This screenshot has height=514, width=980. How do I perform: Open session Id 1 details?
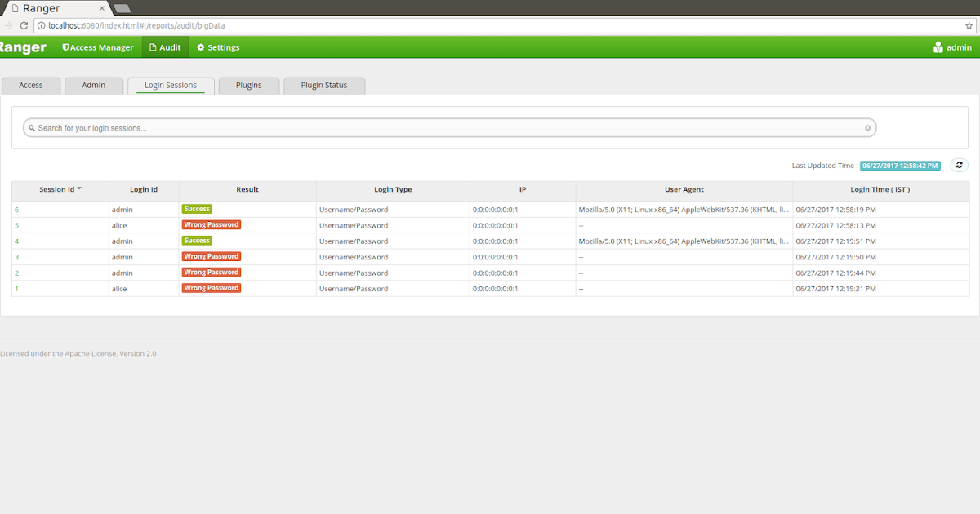[x=16, y=289]
